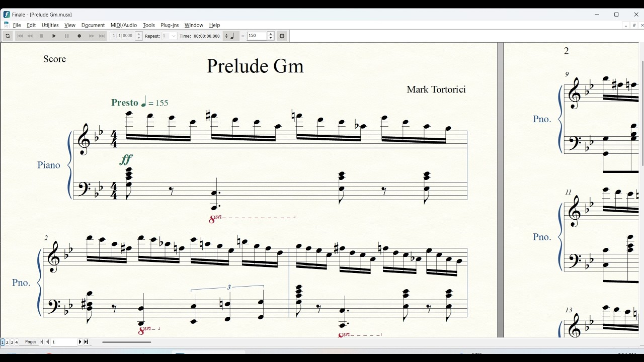Click the measure counter stepper arrows
The image size is (644, 362).
(x=139, y=36)
